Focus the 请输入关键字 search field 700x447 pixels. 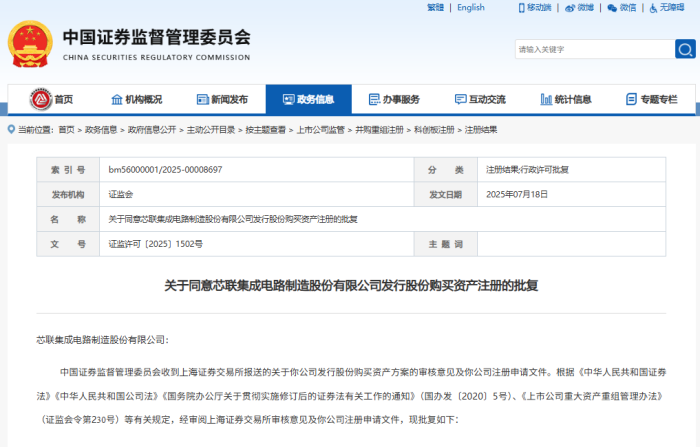(x=592, y=49)
